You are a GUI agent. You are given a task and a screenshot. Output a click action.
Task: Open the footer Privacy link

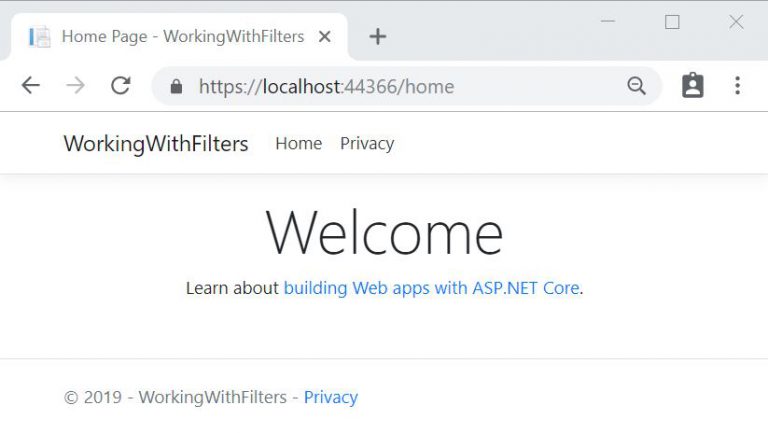(x=330, y=397)
